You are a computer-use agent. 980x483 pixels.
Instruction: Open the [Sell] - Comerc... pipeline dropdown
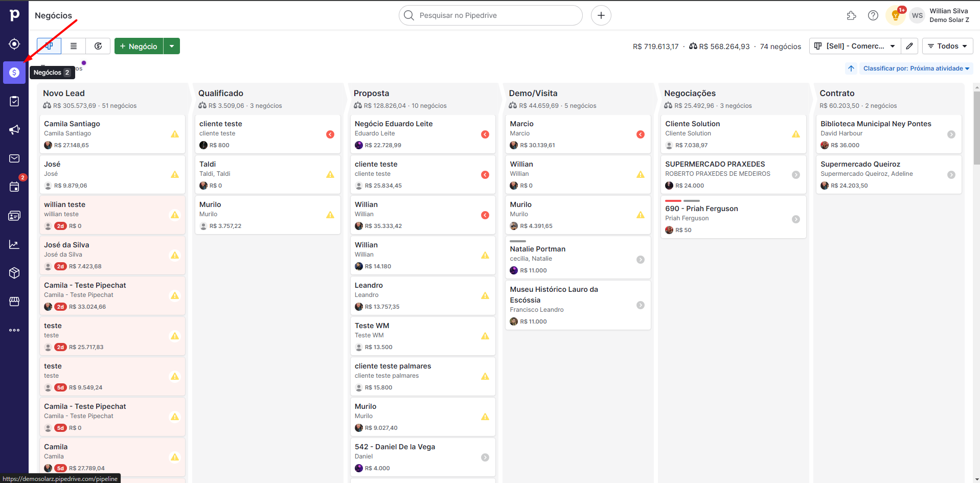click(854, 46)
